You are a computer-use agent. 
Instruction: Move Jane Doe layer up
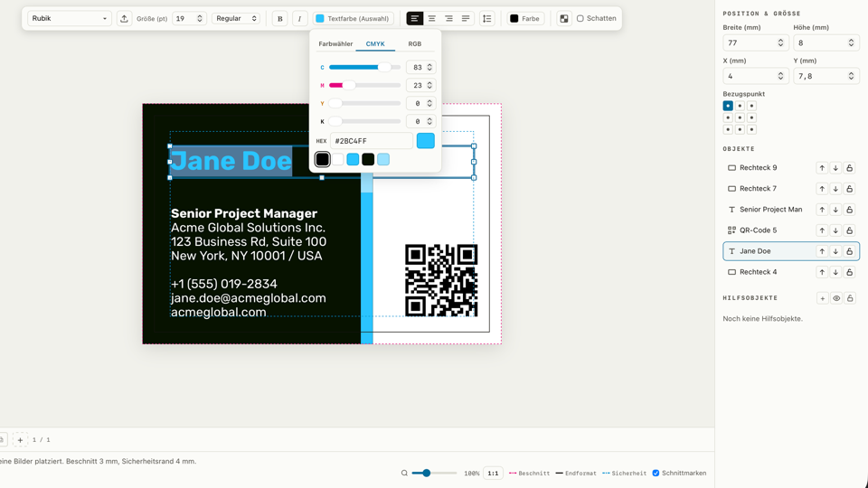[822, 251]
